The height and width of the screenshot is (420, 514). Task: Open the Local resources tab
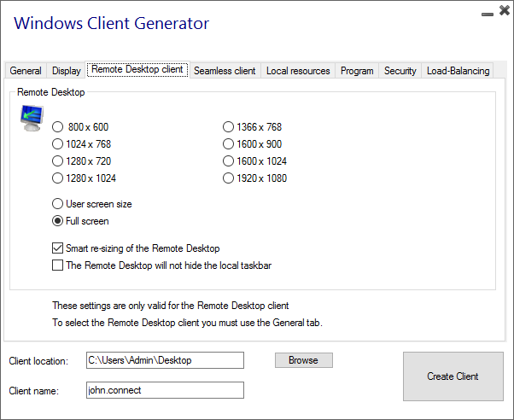point(298,71)
